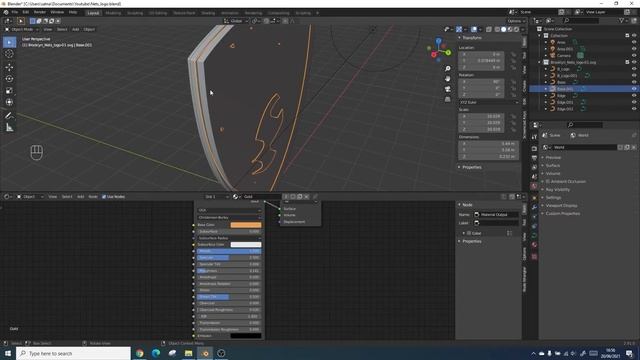The height and width of the screenshot is (360, 640).
Task: Open the Add menu in 3D viewport
Action: 76,29
